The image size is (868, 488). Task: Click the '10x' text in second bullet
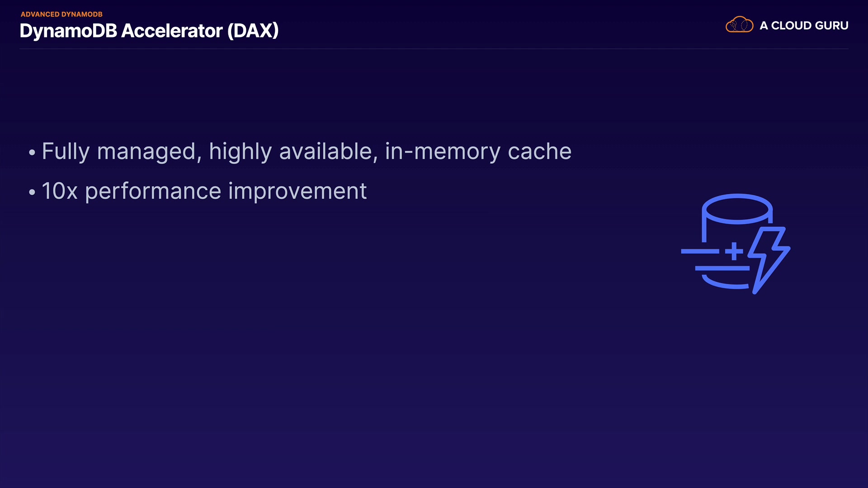tap(60, 191)
